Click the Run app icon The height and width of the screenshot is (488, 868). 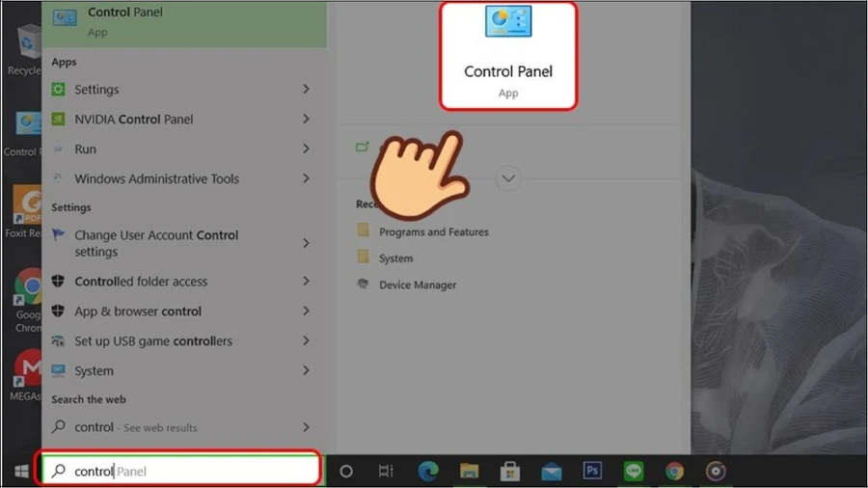58,149
